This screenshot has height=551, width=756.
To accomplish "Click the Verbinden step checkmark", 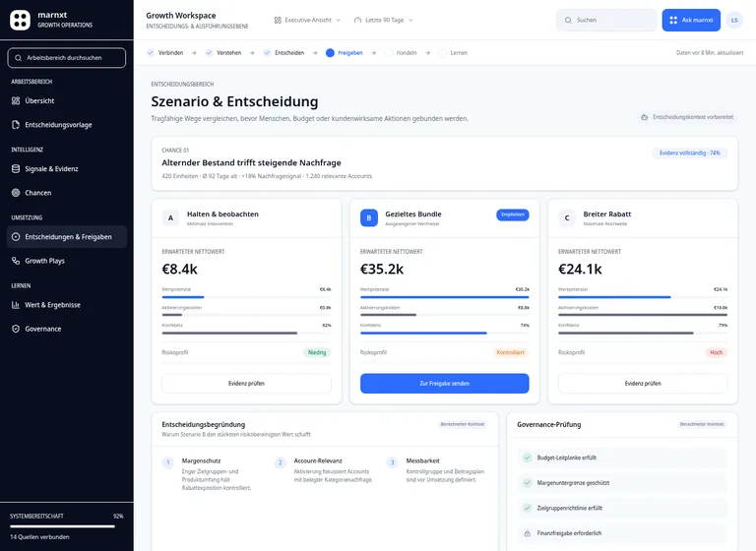I will pos(151,52).
